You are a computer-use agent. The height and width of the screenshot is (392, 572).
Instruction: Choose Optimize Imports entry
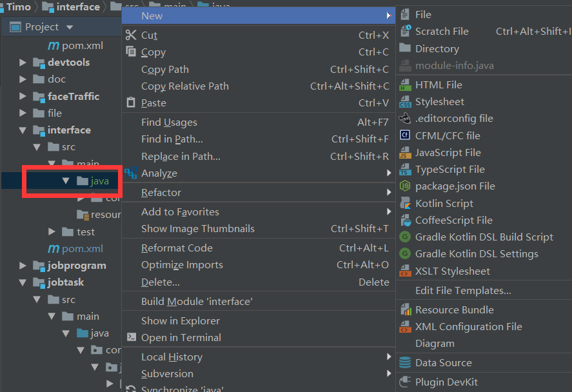(x=259, y=265)
